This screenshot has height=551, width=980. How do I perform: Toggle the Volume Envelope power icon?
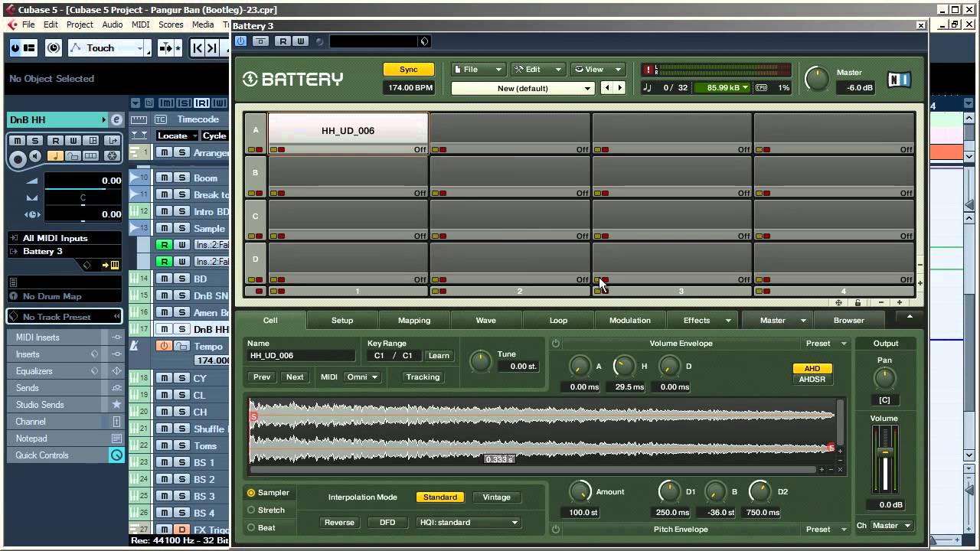click(x=556, y=344)
